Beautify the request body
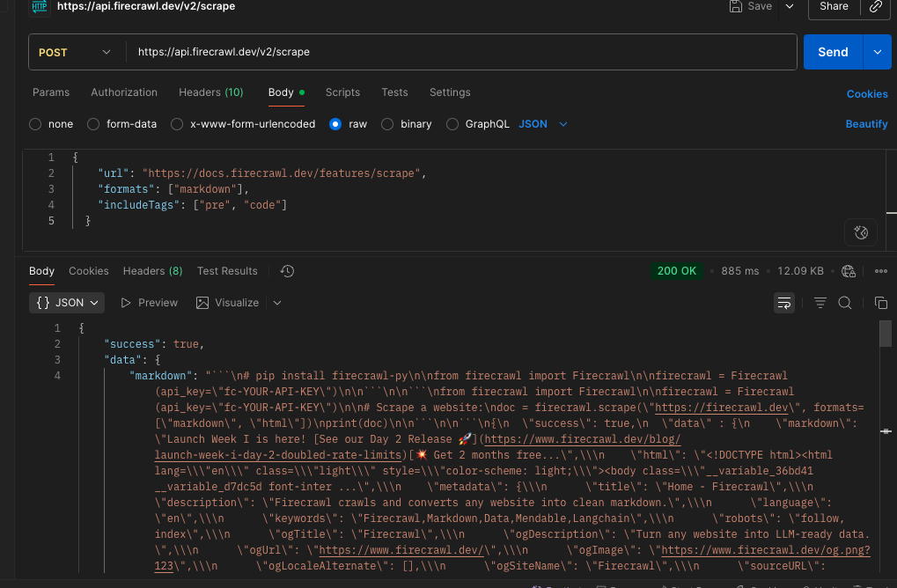The image size is (897, 588). [866, 124]
